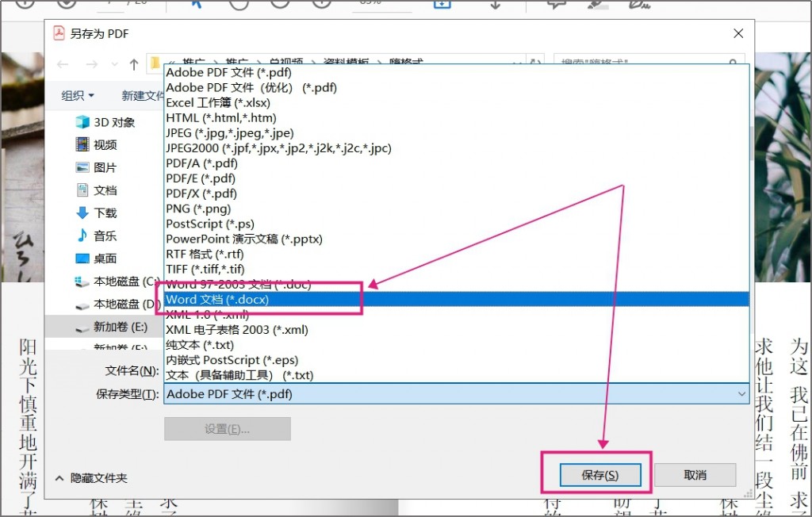The height and width of the screenshot is (517, 812).
Task: Collapse folders with 隐藏文件夹
Action: (x=92, y=478)
